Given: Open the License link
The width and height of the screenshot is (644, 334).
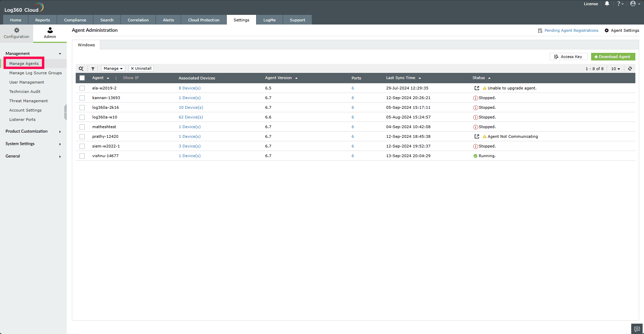Looking at the screenshot, I should tap(591, 4).
